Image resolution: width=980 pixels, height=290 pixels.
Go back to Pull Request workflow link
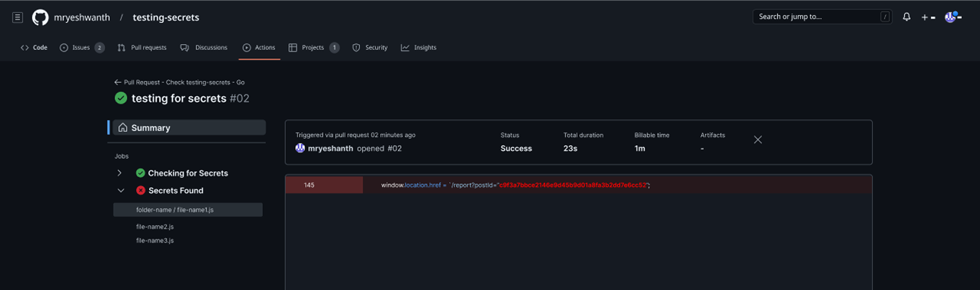[x=179, y=82]
